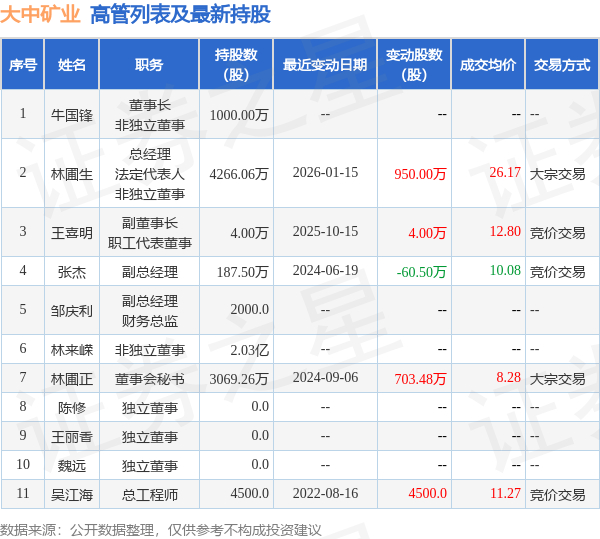The height and width of the screenshot is (539, 600).
Task: Click the average price 8.28
Action: coord(509,377)
